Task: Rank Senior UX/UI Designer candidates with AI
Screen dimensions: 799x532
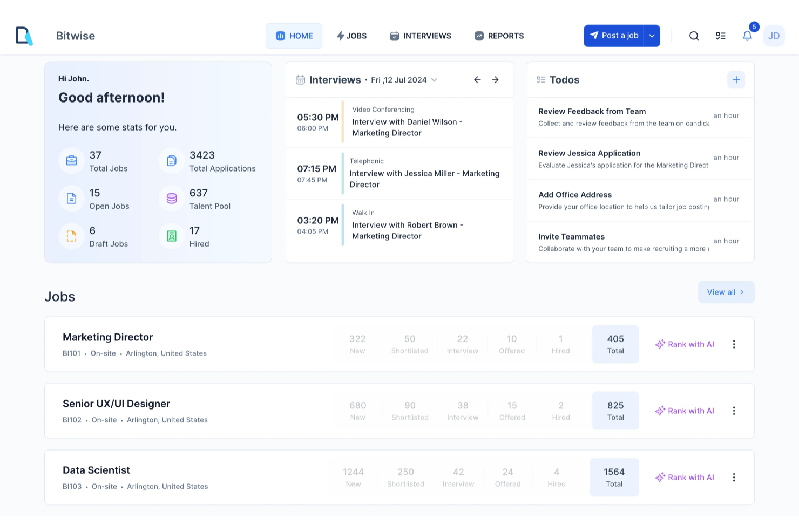Action: click(x=685, y=411)
